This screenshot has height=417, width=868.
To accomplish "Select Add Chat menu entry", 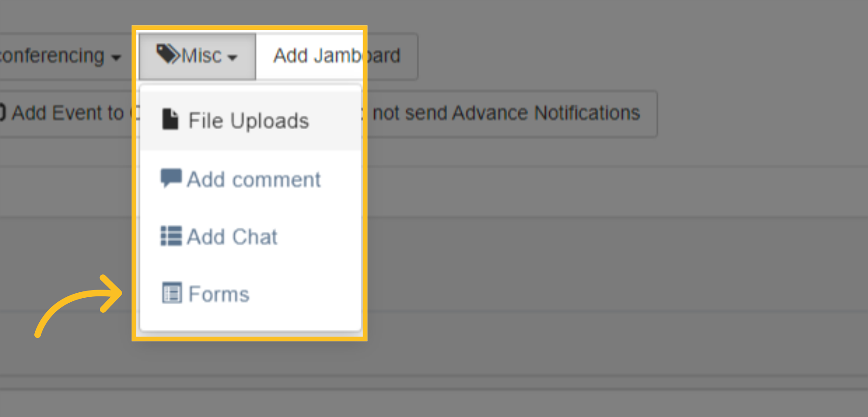I will (251, 237).
